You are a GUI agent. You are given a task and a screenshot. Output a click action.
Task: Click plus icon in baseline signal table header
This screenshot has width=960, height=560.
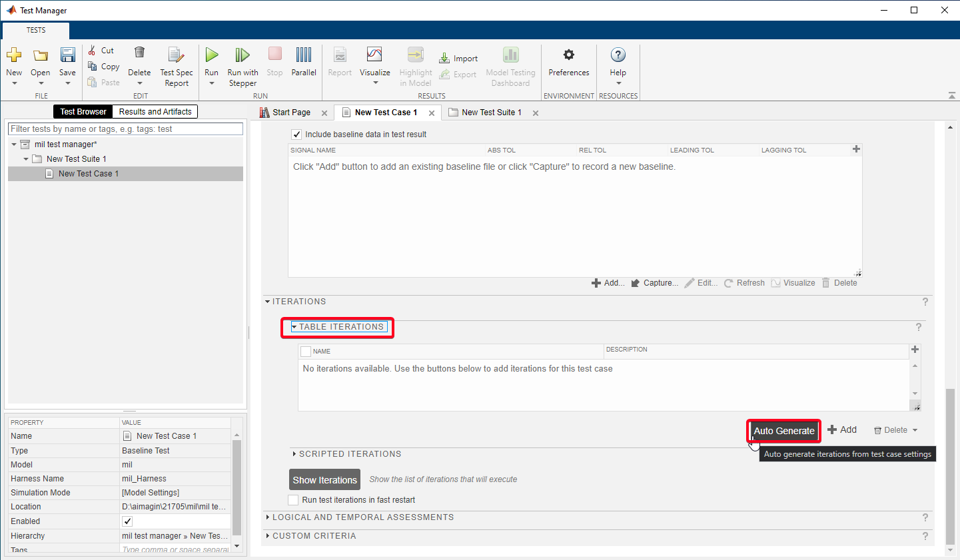pos(856,149)
